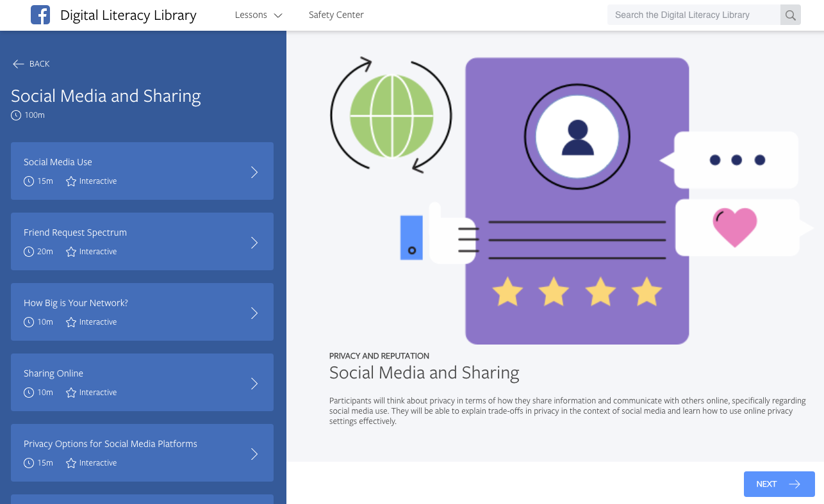Select the Privacy Options for Social Media Platforms card
This screenshot has height=504, width=824.
(142, 453)
